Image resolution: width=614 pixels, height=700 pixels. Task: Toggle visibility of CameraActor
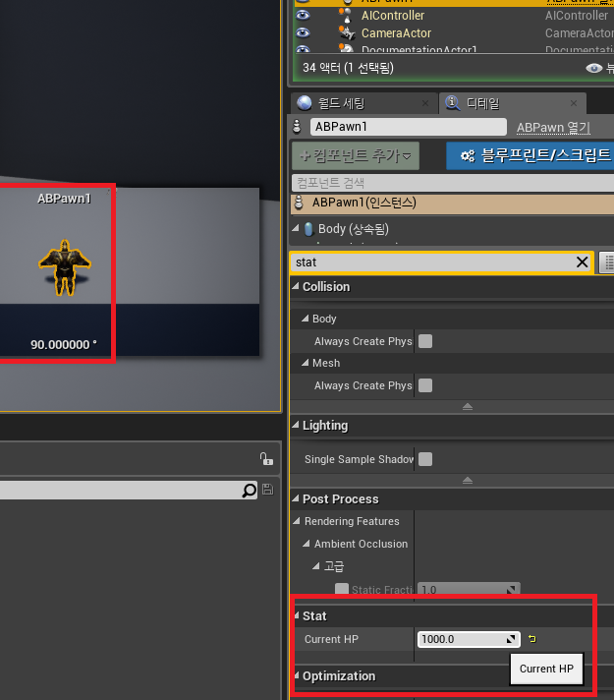303,33
